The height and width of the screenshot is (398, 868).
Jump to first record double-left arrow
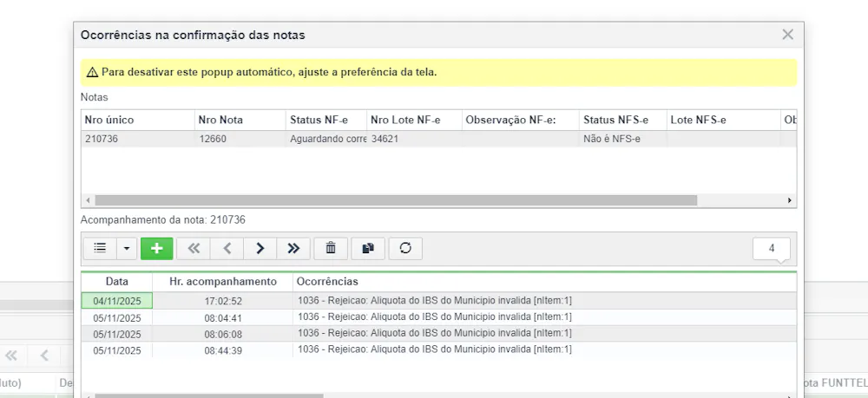[194, 248]
